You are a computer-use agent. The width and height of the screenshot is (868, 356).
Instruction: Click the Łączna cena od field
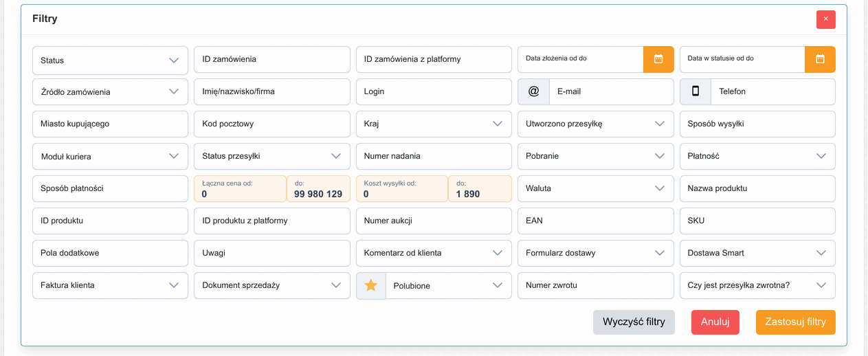(240, 189)
